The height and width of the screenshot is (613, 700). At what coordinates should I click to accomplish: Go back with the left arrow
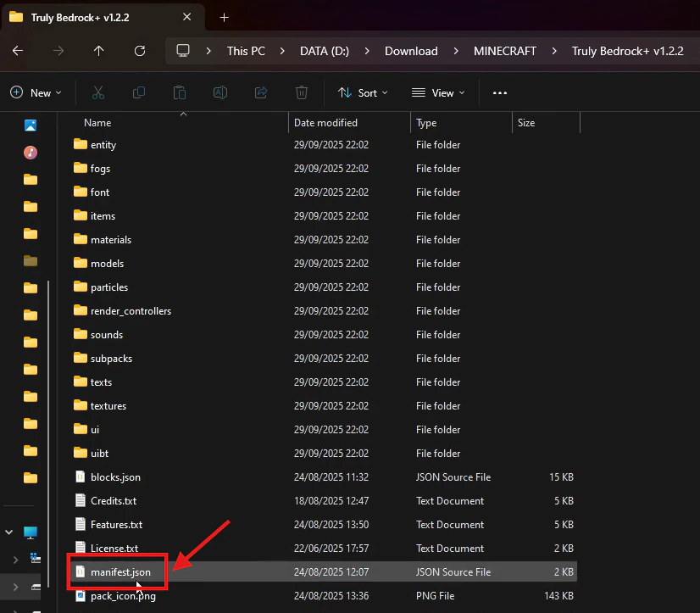(18, 51)
